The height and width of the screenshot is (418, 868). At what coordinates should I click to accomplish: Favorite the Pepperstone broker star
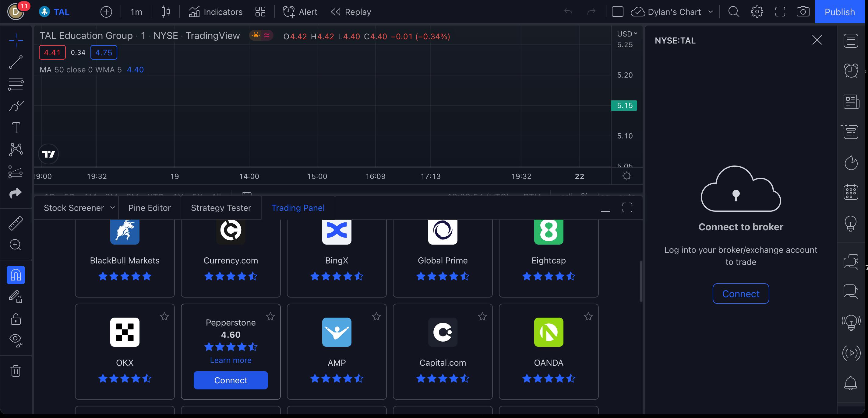click(x=270, y=316)
